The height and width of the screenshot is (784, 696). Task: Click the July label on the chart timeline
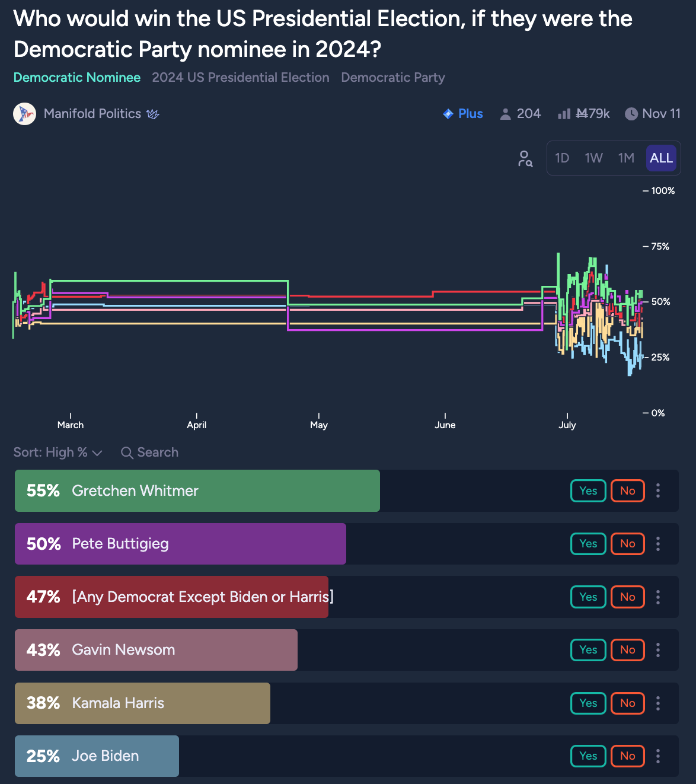[567, 424]
